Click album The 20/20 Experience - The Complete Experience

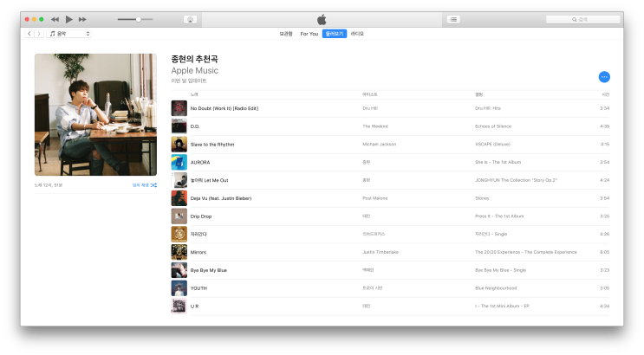526,252
